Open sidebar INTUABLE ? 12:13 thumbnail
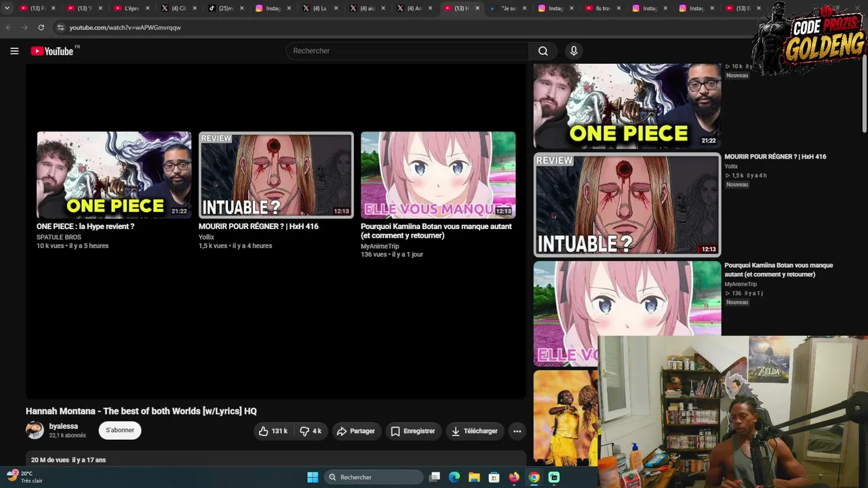This screenshot has width=868, height=488. point(627,205)
